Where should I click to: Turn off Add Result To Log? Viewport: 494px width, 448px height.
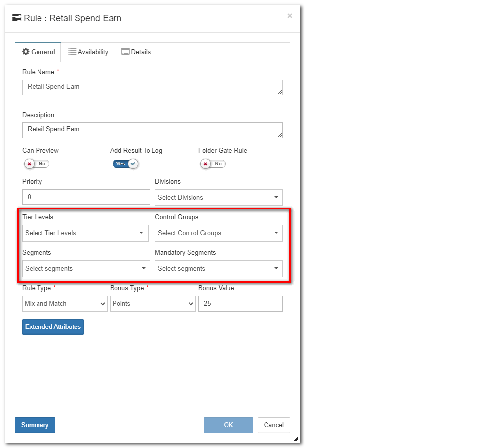(125, 164)
